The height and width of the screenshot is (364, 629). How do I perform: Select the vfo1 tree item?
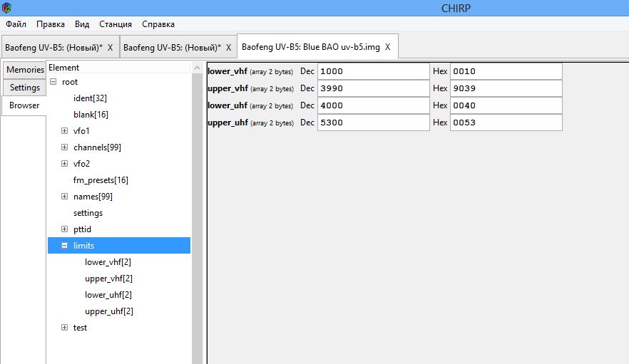click(x=81, y=131)
